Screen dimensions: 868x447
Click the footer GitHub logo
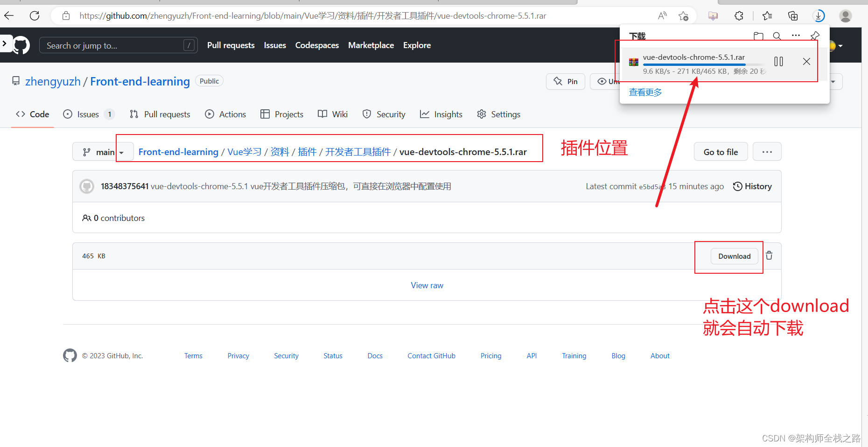(70, 355)
